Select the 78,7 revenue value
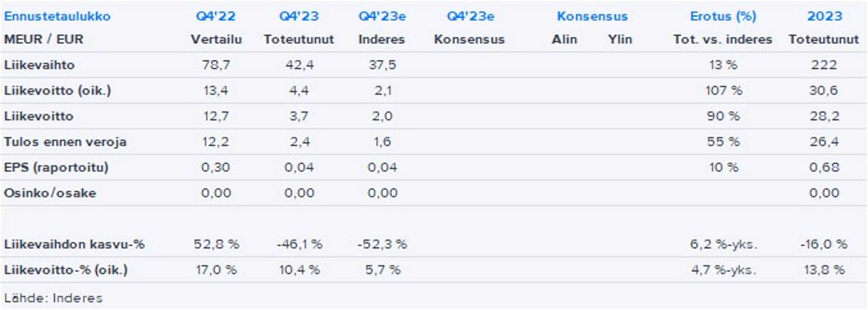The width and height of the screenshot is (868, 310). (216, 65)
